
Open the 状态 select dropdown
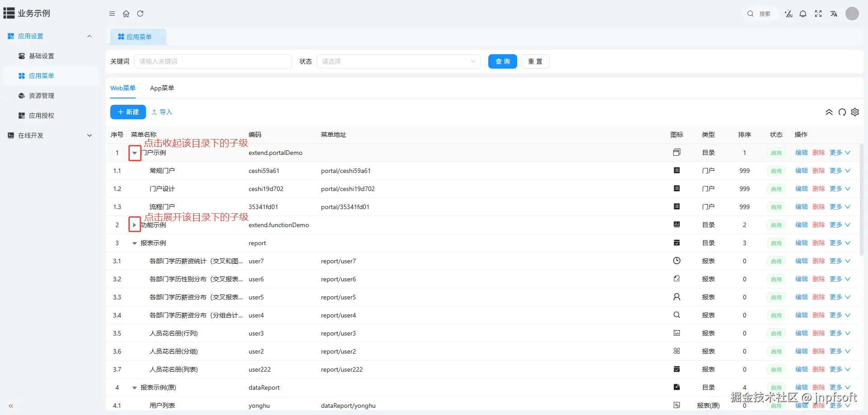pos(398,61)
